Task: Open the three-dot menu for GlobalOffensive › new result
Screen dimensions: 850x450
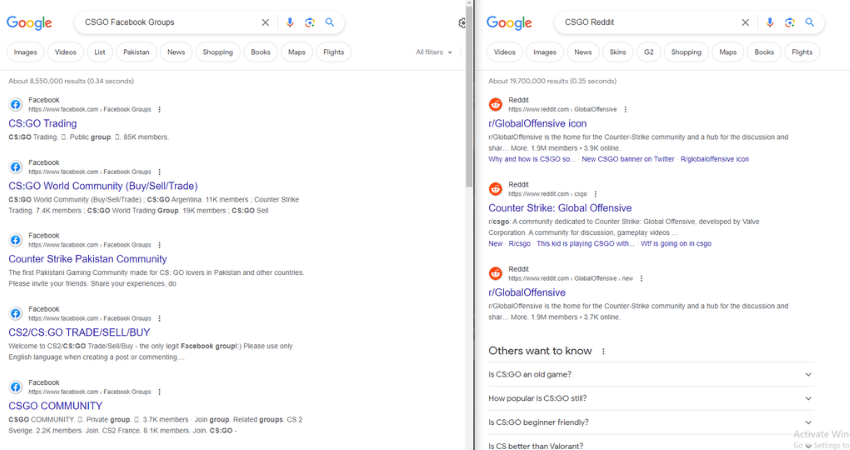Action: 641,279
